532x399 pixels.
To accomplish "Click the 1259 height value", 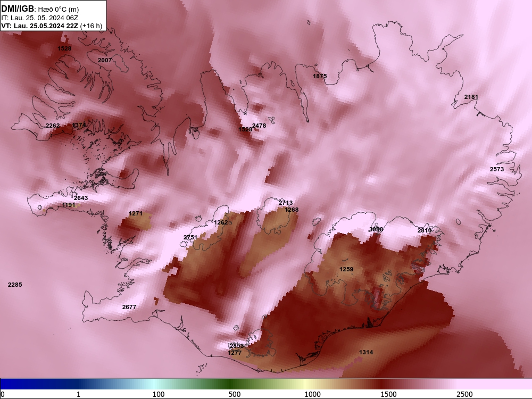I will click(346, 269).
